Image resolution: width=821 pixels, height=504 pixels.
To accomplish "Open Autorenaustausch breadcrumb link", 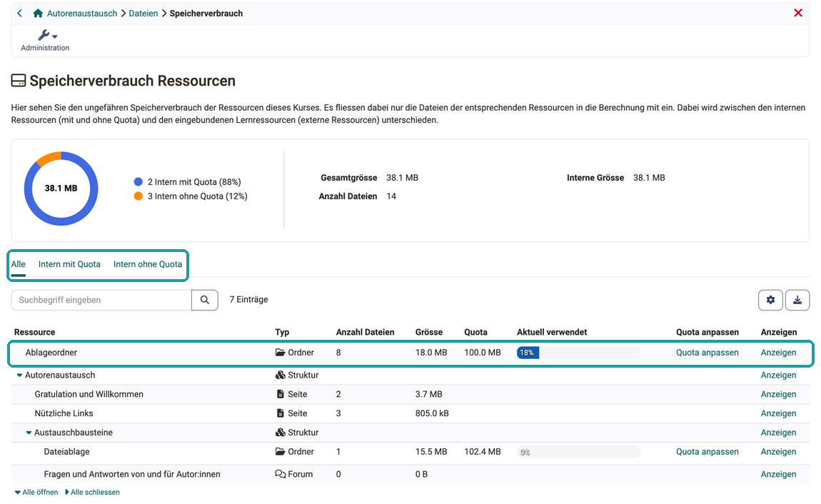I will coord(82,13).
